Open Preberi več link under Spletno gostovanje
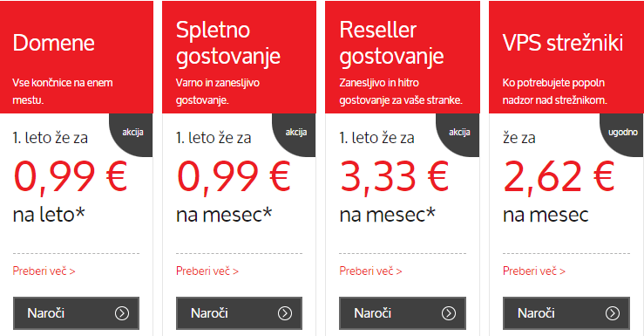The width and height of the screenshot is (644, 336). tap(207, 271)
